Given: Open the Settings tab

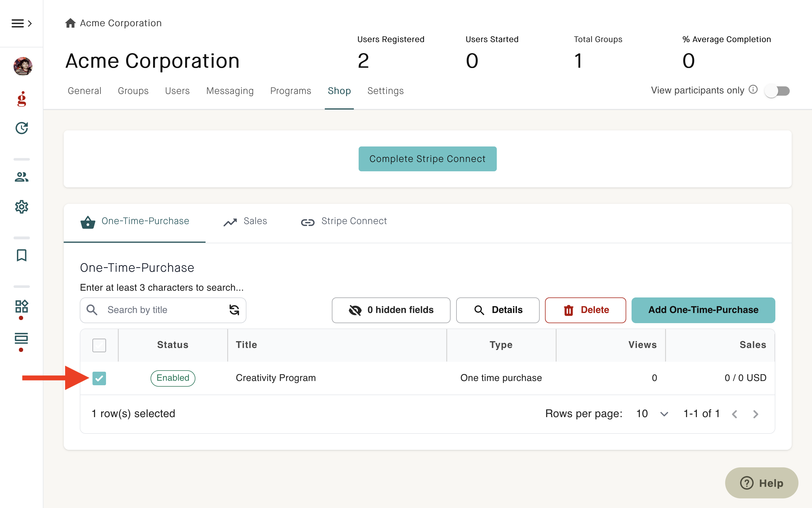Looking at the screenshot, I should click(x=386, y=91).
